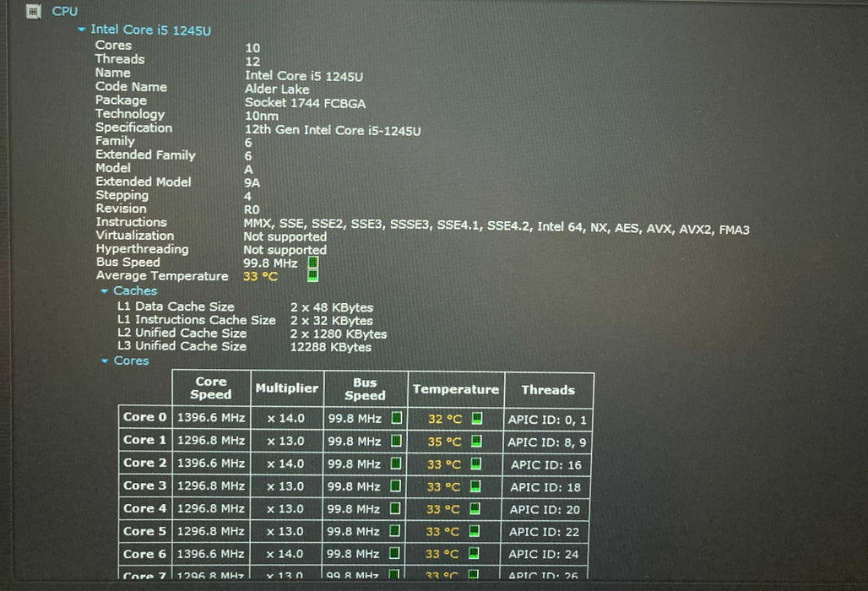Collapse the Intel Core i5 1245U tree
The image size is (868, 591).
81,30
